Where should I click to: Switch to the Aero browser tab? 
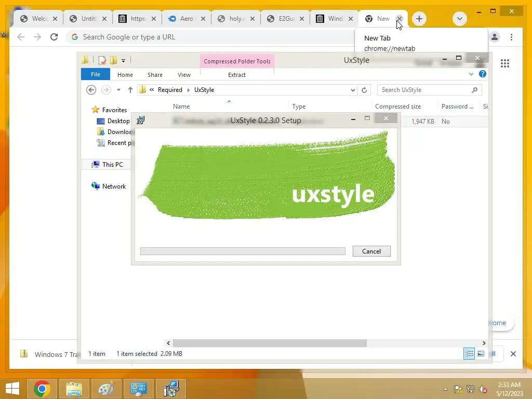[187, 19]
